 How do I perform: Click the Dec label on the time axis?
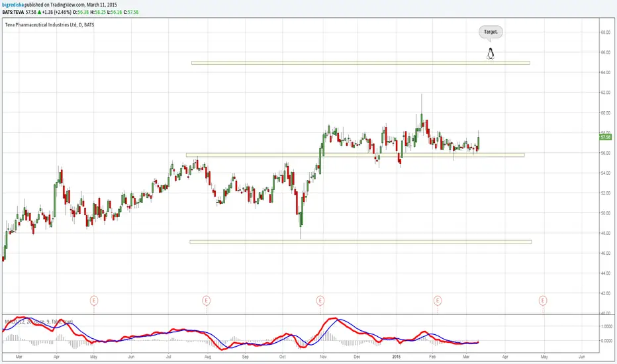357,357
